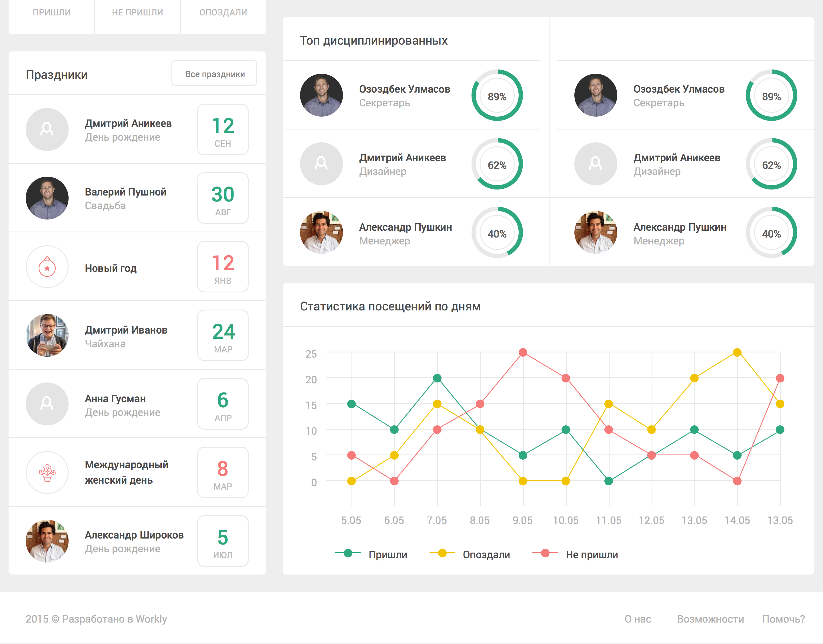Click the 62% progress ring, left column
Screen dimensions: 823x644
coord(497,164)
